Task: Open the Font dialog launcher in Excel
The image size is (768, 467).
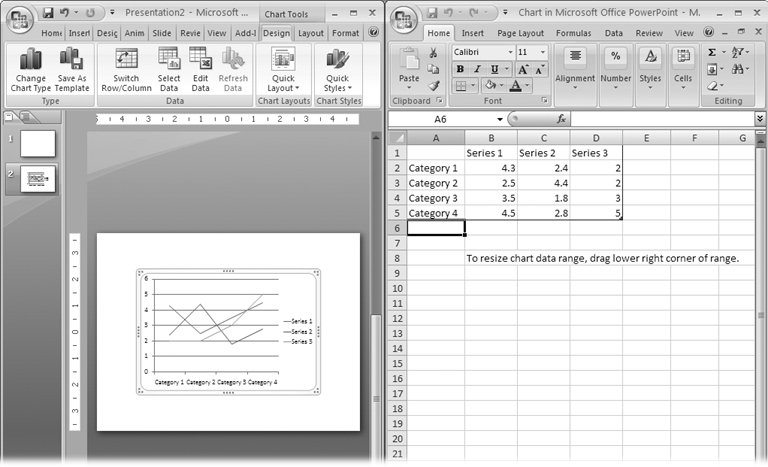Action: tap(544, 100)
